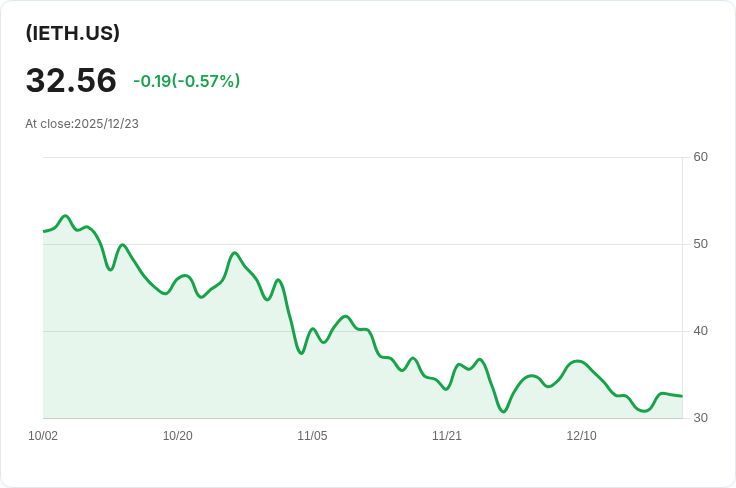This screenshot has height=488, width=736.
Task: Click the At close:2025/12/23 date label
Action: click(82, 124)
